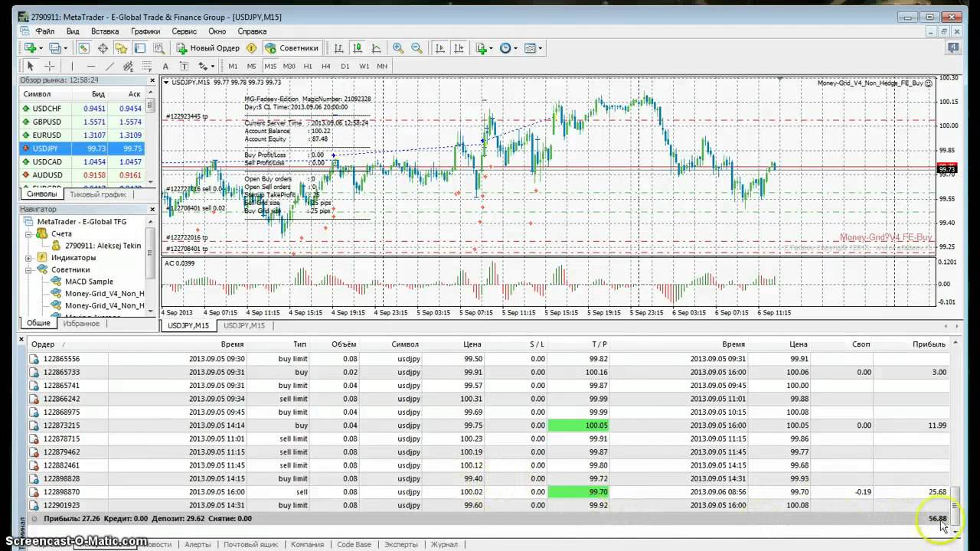This screenshot has height=551, width=980.
Task: Select the vertical line drawing tool
Action: click(72, 66)
